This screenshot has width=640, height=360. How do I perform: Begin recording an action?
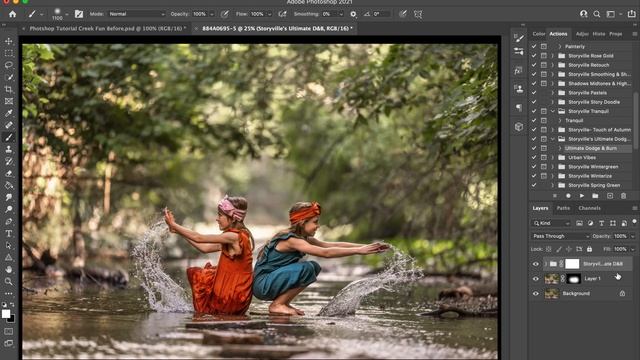[568, 196]
